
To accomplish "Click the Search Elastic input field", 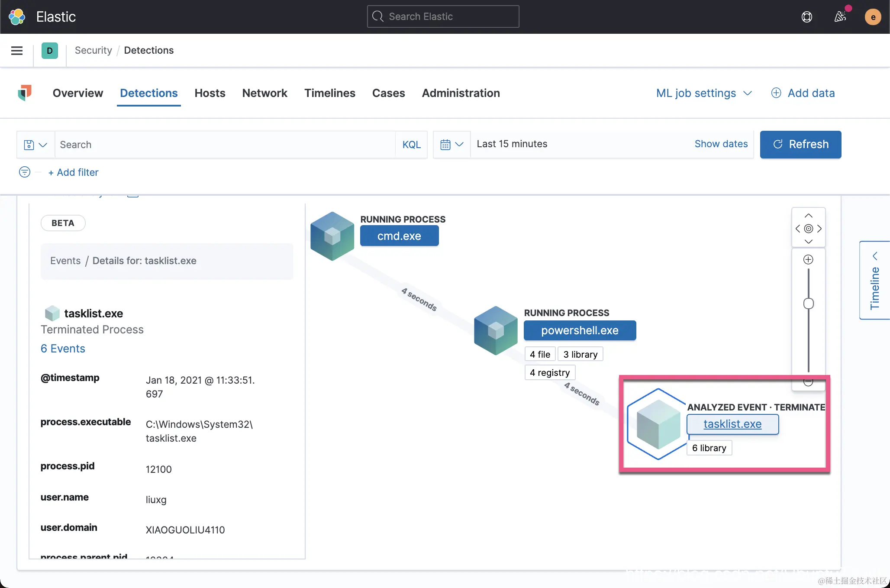I will [x=443, y=16].
